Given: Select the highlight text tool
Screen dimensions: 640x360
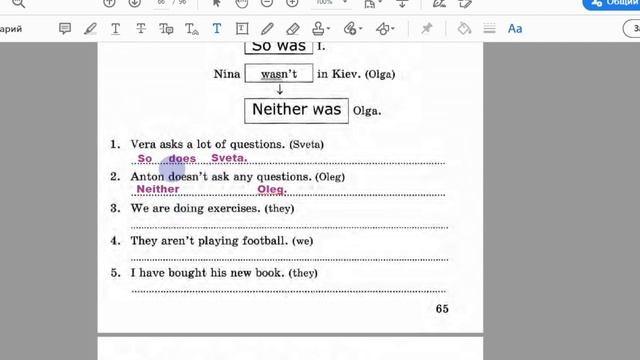Looking at the screenshot, I should pos(90,29).
